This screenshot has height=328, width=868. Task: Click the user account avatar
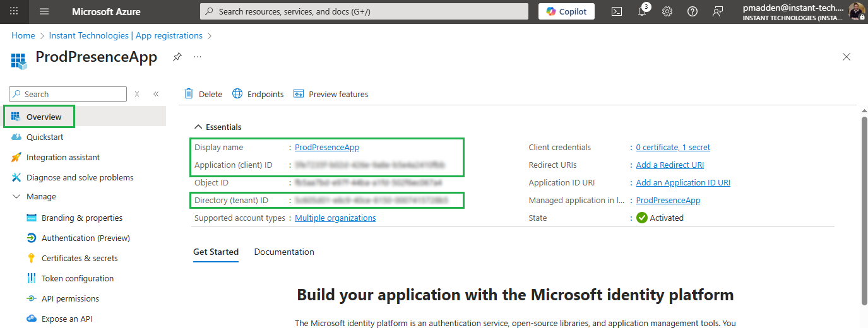pyautogui.click(x=857, y=11)
